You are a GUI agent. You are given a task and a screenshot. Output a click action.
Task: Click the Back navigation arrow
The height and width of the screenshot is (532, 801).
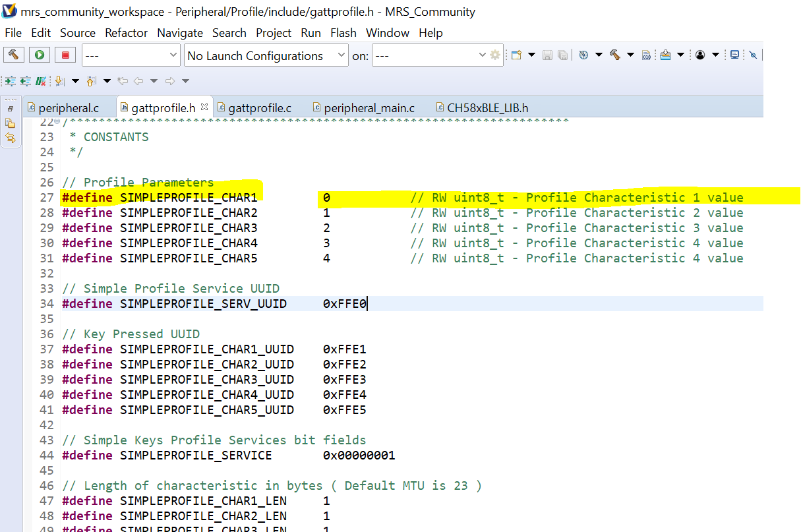pos(138,81)
